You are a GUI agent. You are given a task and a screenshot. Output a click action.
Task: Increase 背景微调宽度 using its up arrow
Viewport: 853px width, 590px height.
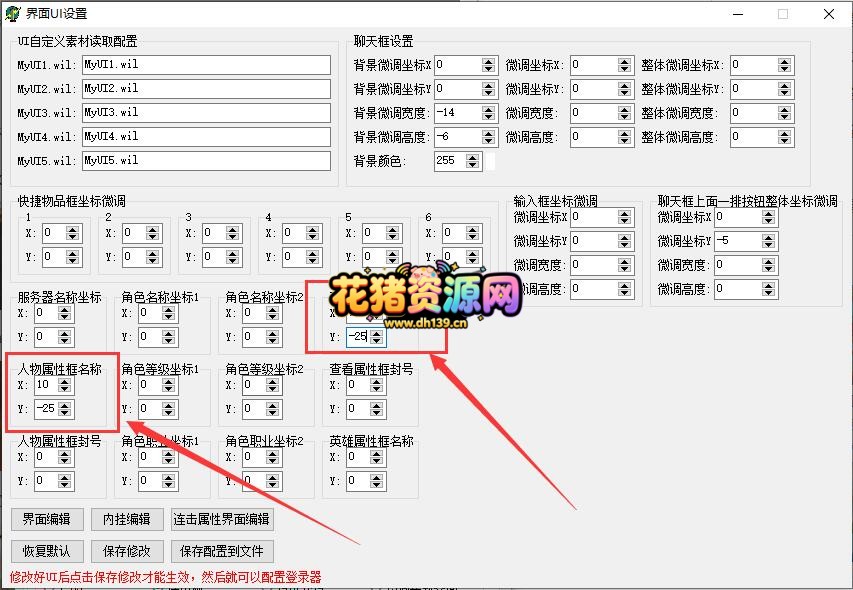coord(489,109)
